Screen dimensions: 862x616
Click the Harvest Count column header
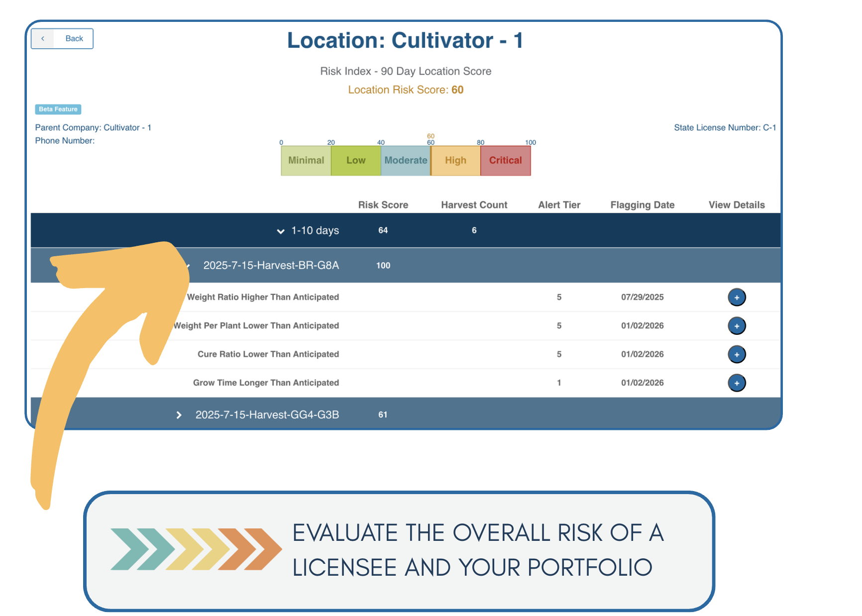click(474, 205)
